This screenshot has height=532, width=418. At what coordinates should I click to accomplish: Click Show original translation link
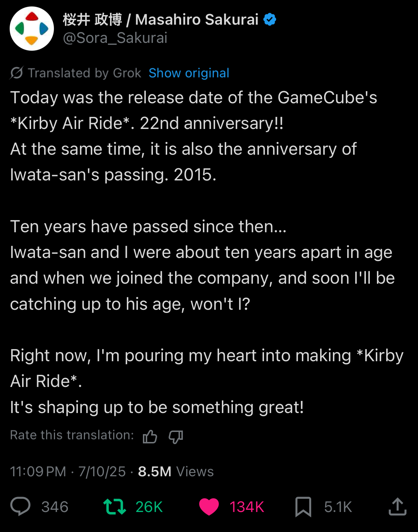189,73
